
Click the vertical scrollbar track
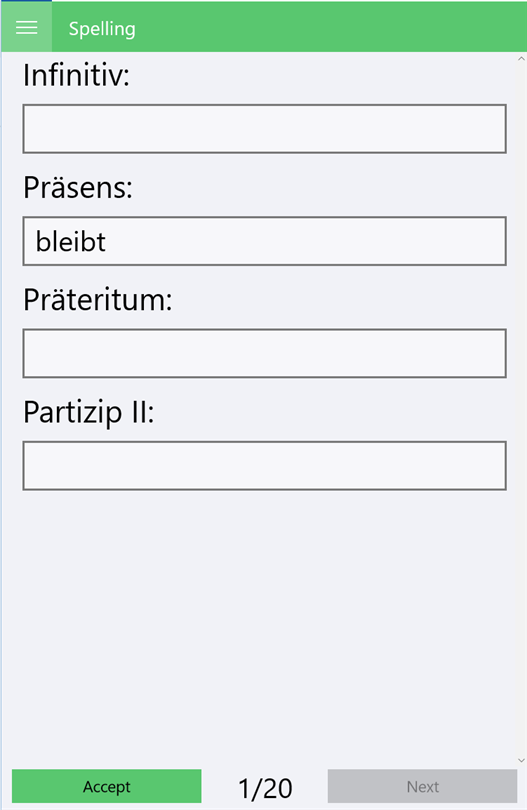click(521, 410)
